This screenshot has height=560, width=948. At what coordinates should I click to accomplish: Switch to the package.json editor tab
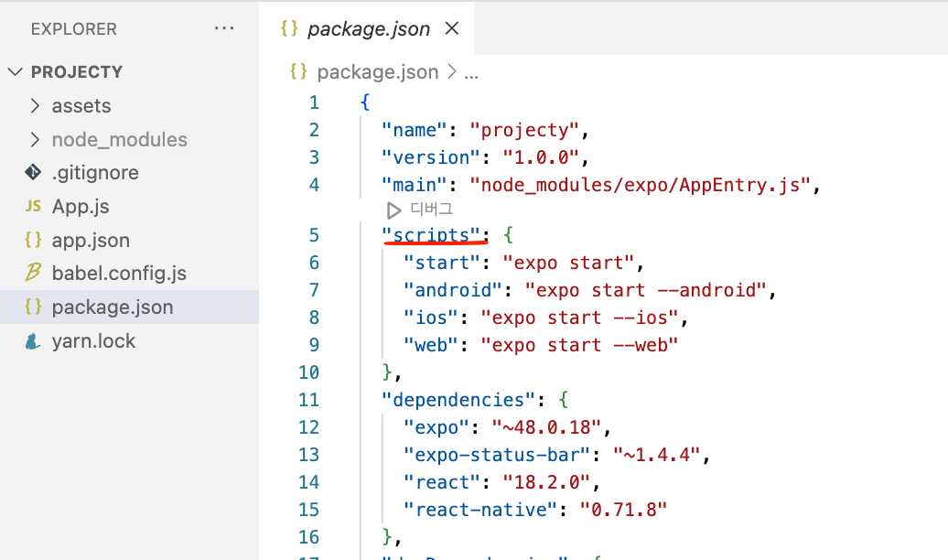368,28
